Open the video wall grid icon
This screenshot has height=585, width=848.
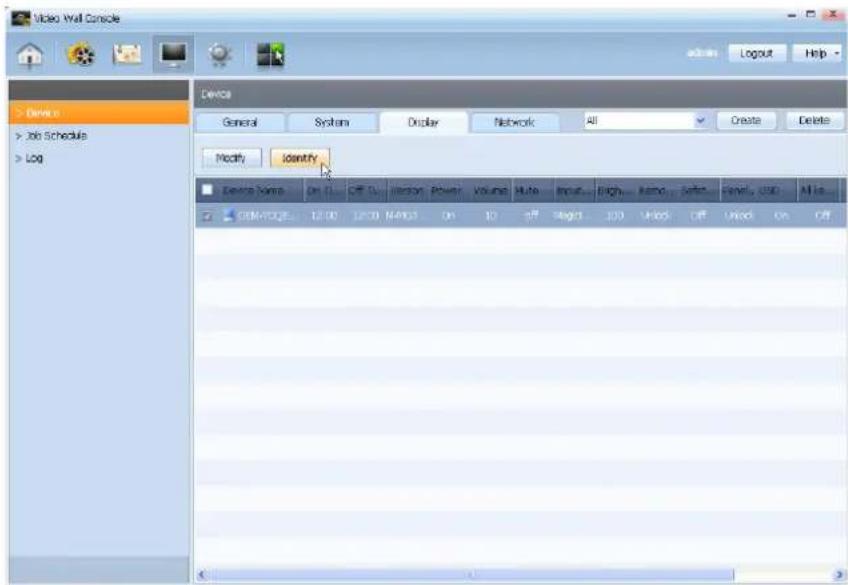270,55
